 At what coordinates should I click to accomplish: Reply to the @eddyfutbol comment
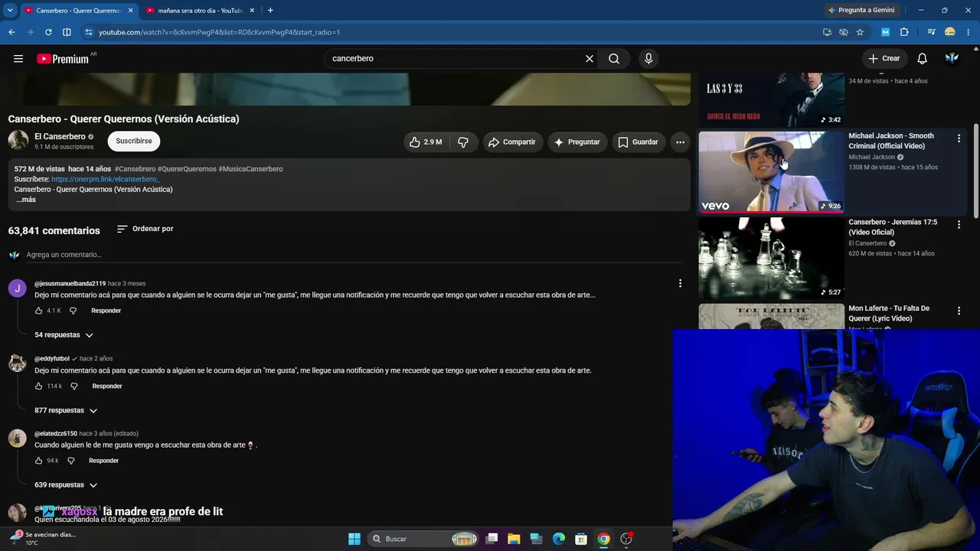pyautogui.click(x=107, y=386)
